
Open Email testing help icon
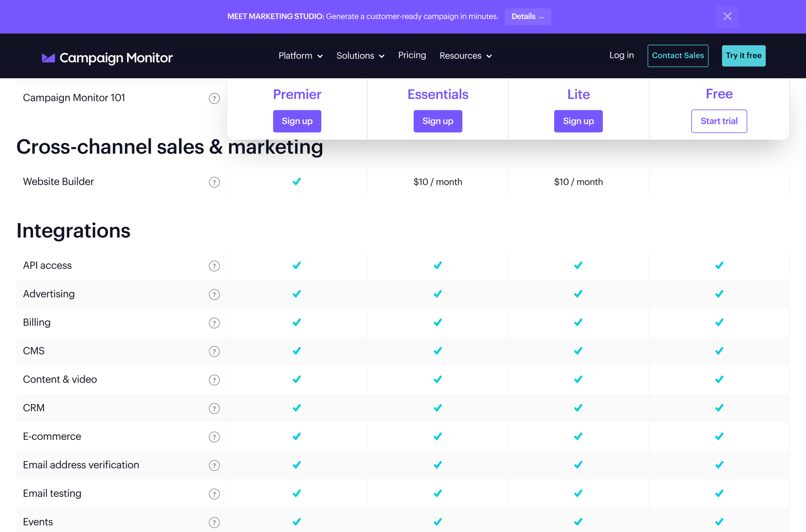[x=214, y=494]
